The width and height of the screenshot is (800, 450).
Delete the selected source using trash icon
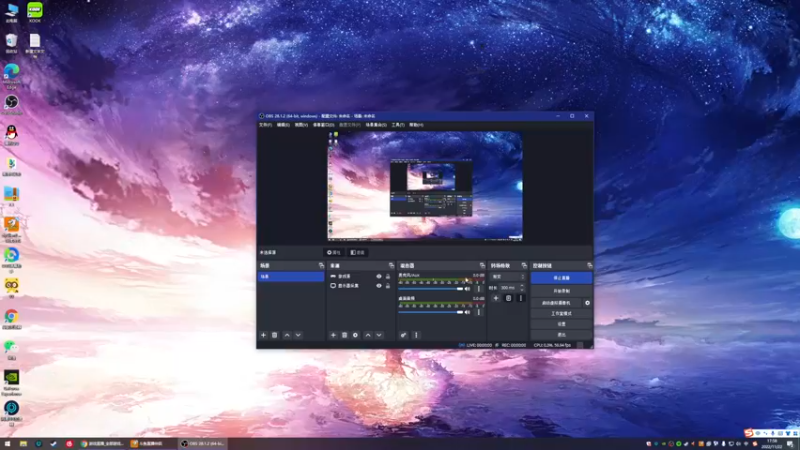(344, 335)
